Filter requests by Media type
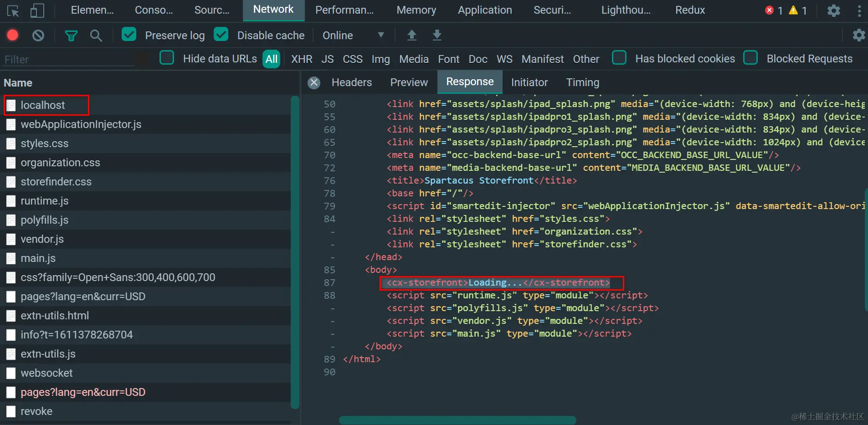Viewport: 868px width, 425px height. [x=414, y=59]
